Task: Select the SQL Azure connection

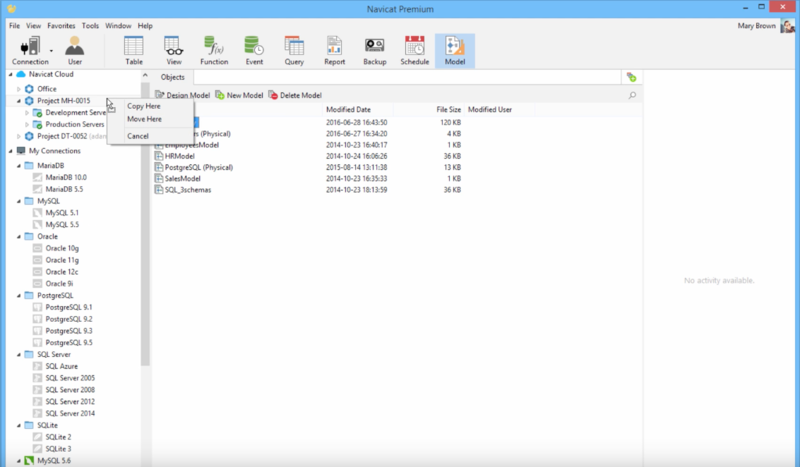Action: pyautogui.click(x=61, y=366)
